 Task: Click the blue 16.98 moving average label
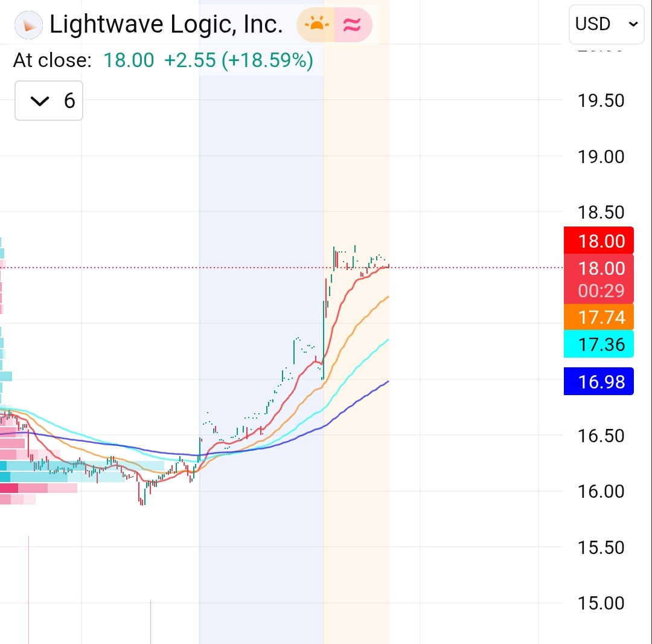pyautogui.click(x=598, y=381)
